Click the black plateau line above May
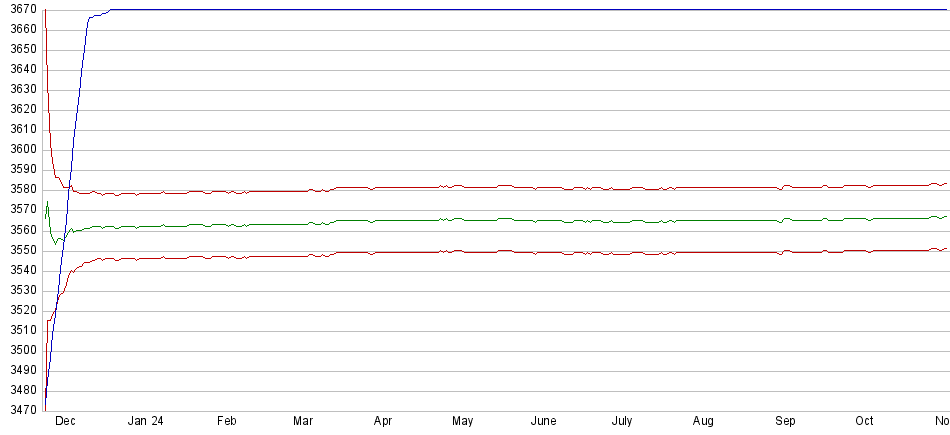 [x=462, y=9]
